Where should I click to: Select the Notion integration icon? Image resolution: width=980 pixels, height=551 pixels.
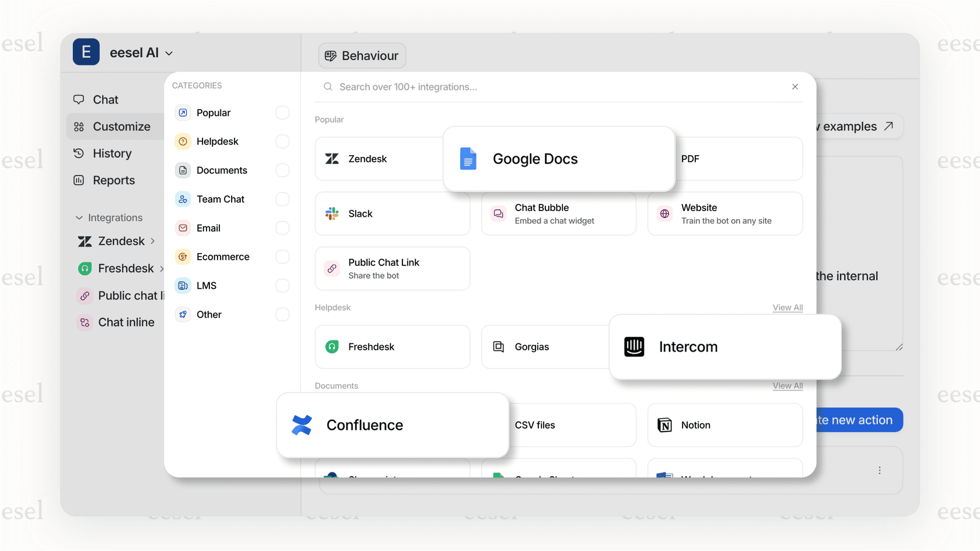point(664,424)
